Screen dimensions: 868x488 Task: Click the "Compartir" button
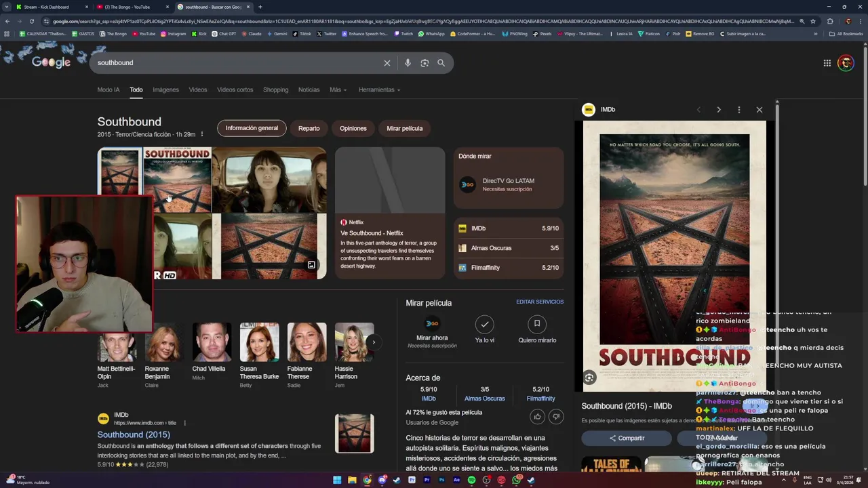pyautogui.click(x=627, y=438)
